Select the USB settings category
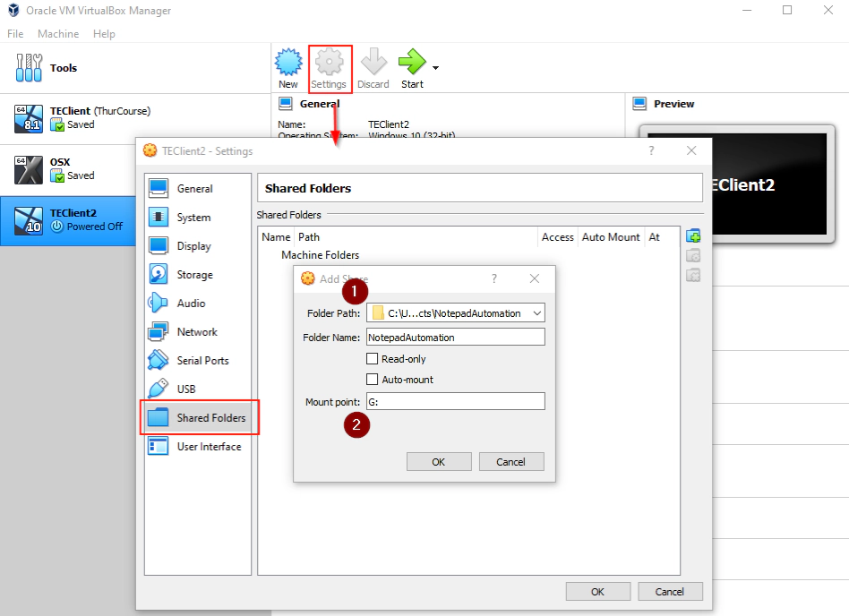Screen dimensions: 849x616 [186, 389]
